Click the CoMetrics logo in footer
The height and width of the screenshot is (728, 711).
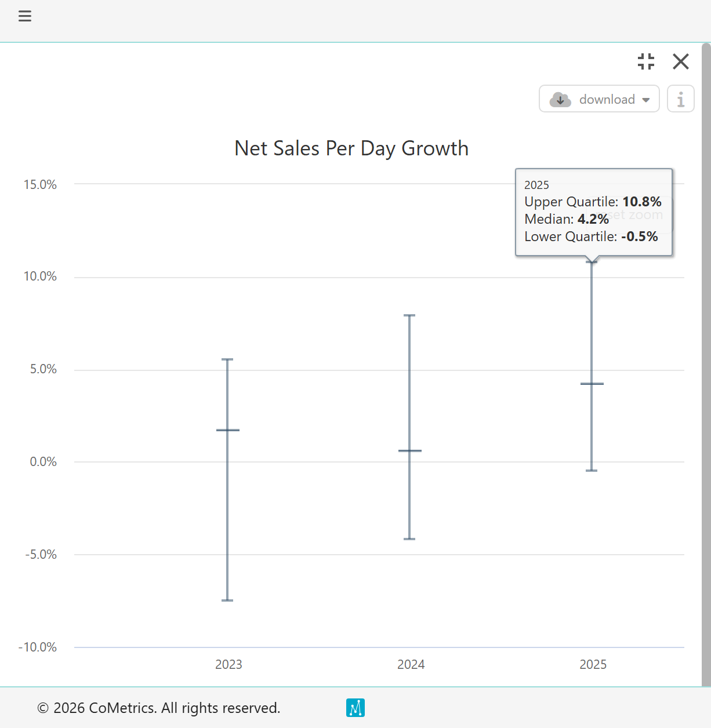(355, 708)
